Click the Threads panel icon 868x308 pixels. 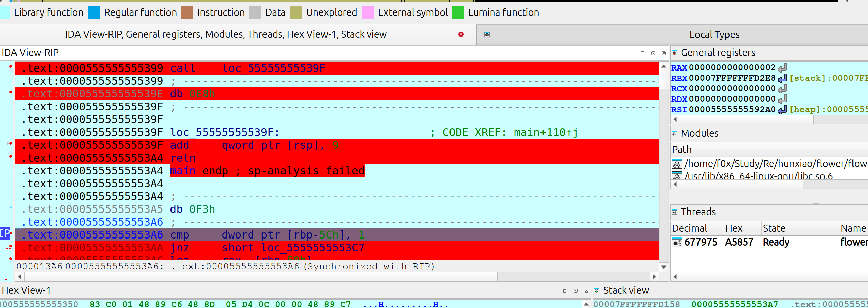pyautogui.click(x=674, y=212)
